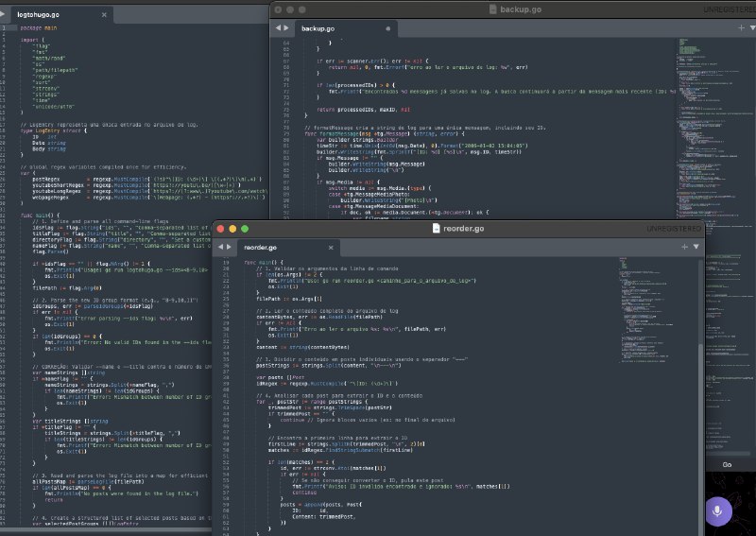Select the logtohugo.go tab
The image size is (756, 536).
(38, 16)
